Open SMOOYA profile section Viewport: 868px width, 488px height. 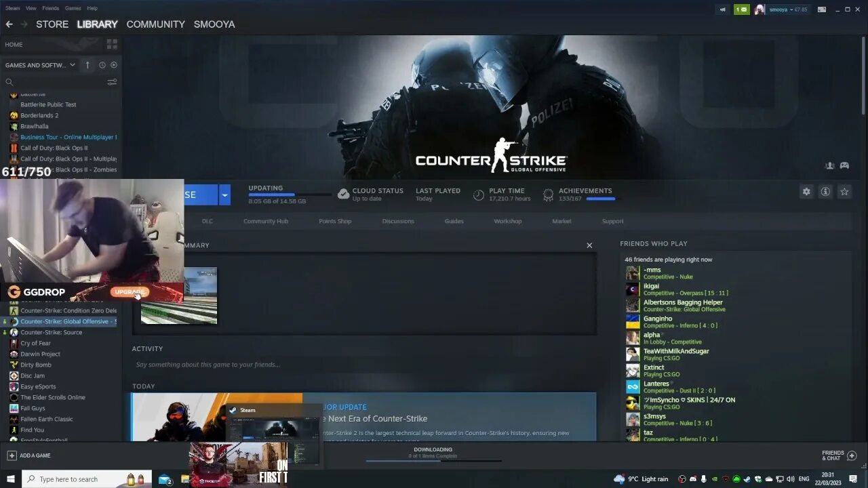click(214, 24)
